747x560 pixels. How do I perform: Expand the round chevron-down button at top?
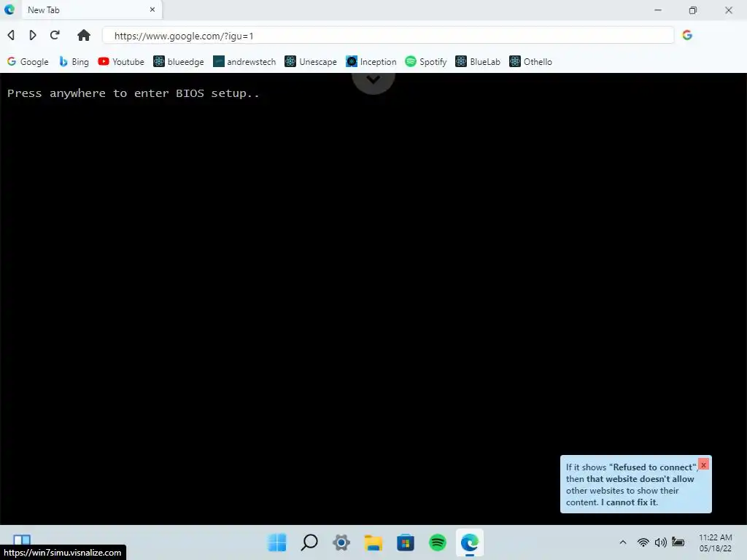pyautogui.click(x=373, y=80)
